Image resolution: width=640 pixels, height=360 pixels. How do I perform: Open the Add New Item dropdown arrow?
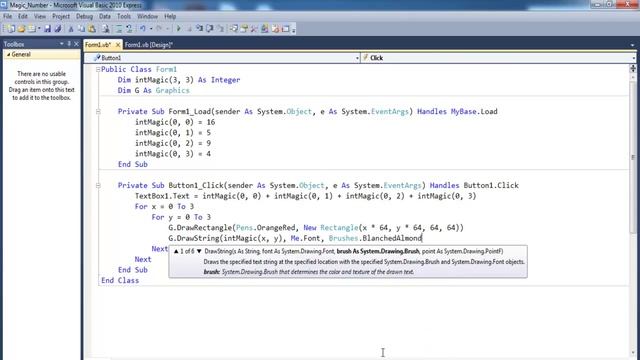(x=39, y=29)
